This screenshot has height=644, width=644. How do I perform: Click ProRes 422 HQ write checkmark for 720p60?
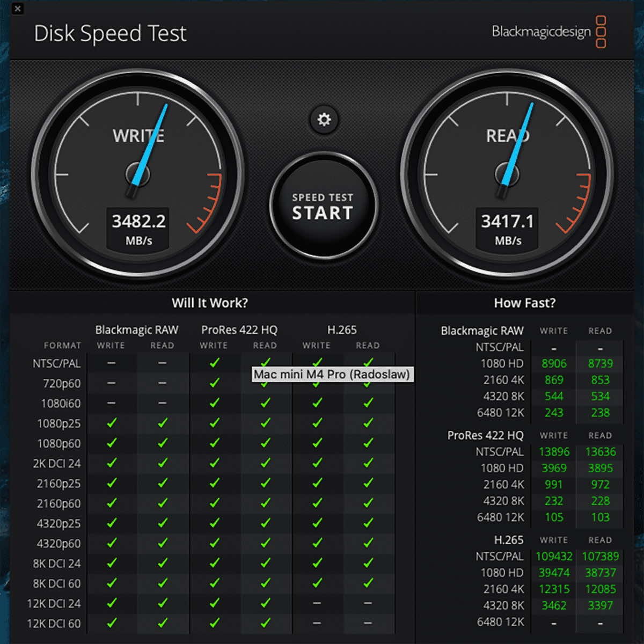pyautogui.click(x=214, y=383)
